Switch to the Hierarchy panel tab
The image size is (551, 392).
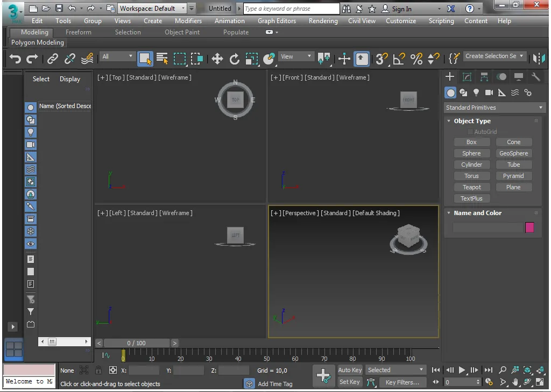click(484, 77)
